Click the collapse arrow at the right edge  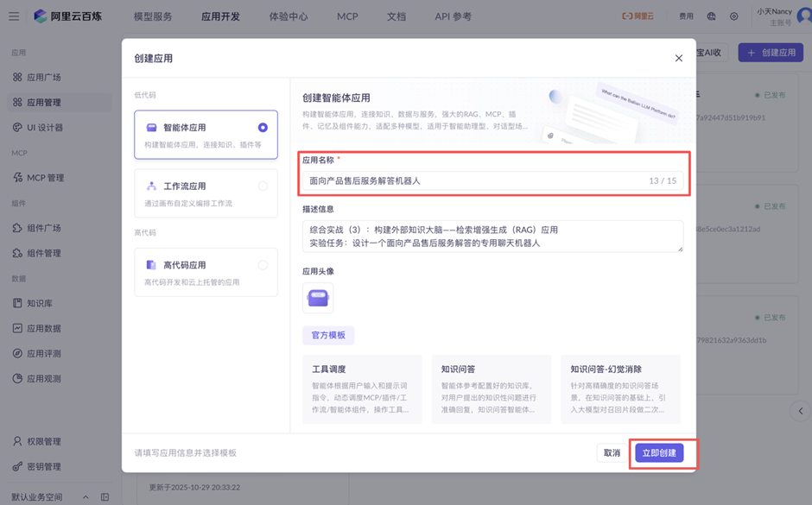click(801, 412)
